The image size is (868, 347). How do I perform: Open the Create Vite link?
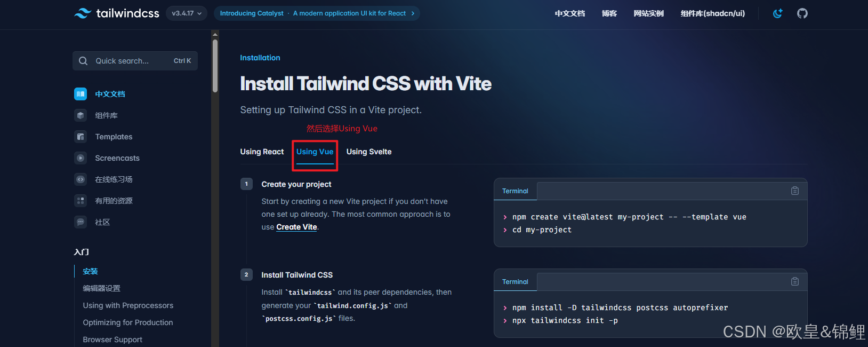pos(296,227)
